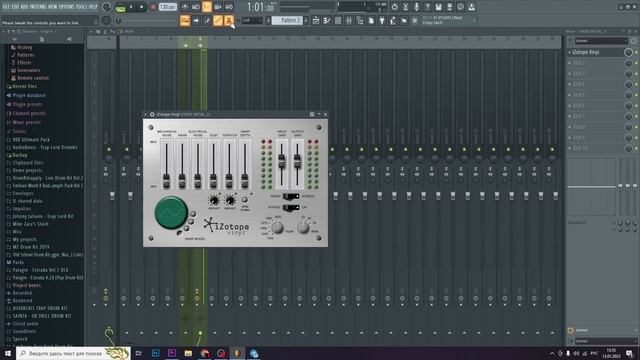Click the FL Studio taskbar icon
Screen dimensions: 640x360
click(237, 353)
